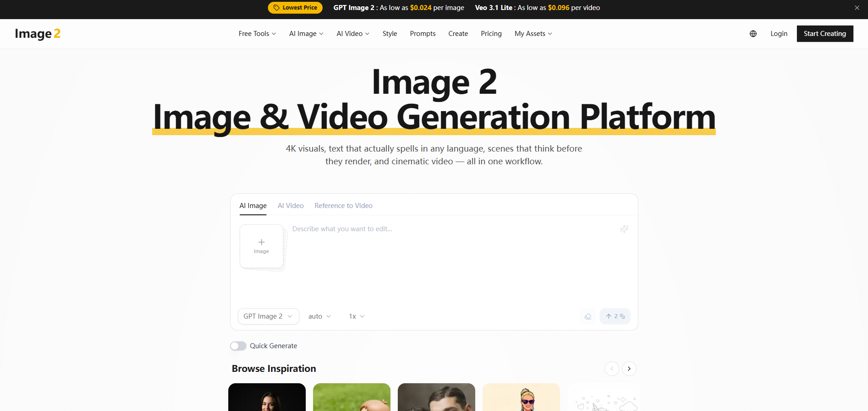Expand the 1x quantity dropdown
This screenshot has width=868, height=411.
pos(356,316)
